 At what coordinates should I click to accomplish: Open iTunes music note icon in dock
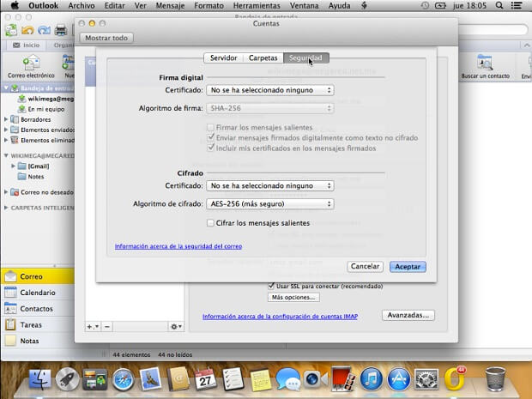(x=372, y=379)
